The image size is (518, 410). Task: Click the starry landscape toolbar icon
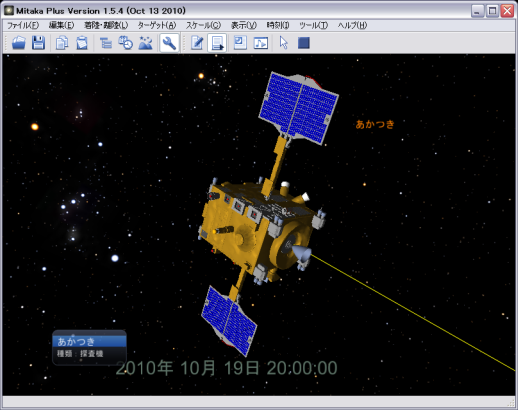[146, 43]
